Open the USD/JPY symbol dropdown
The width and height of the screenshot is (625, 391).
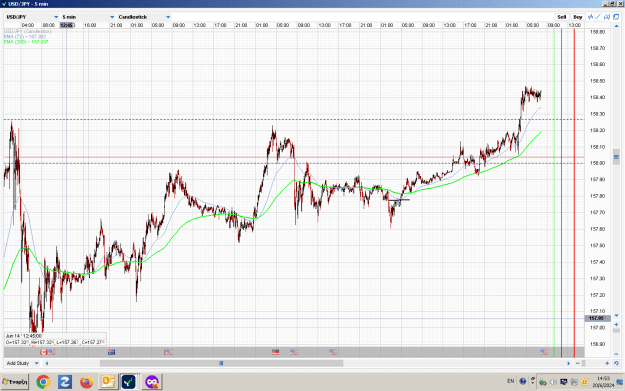(x=32, y=17)
